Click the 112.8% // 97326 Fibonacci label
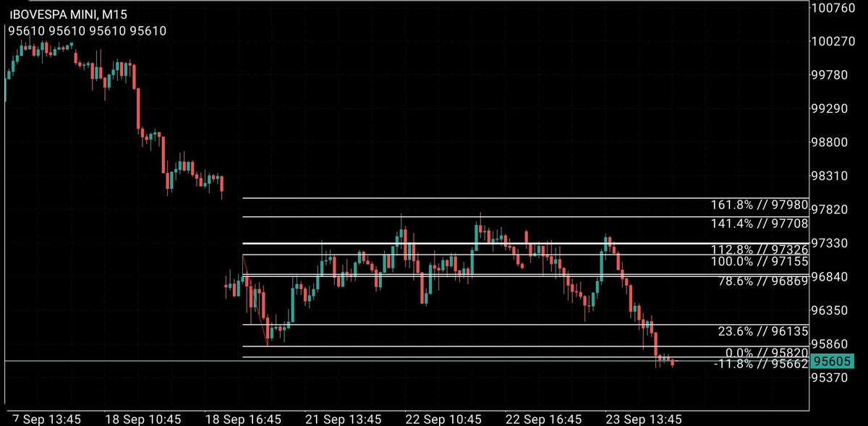The height and width of the screenshot is (426, 868). 761,250
